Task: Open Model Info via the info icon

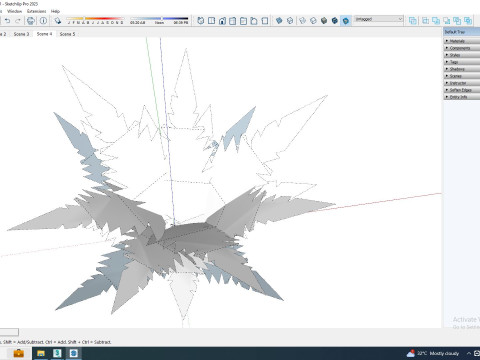Action: [x=43, y=21]
